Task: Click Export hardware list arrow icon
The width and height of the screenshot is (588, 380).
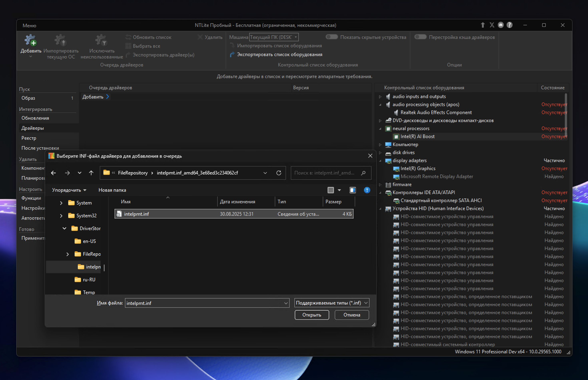Action: (x=232, y=55)
